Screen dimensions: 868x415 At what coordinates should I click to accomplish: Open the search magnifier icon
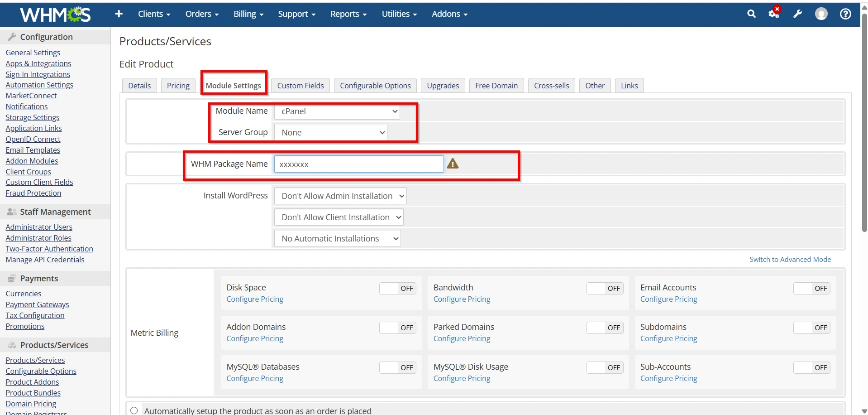[x=751, y=14]
